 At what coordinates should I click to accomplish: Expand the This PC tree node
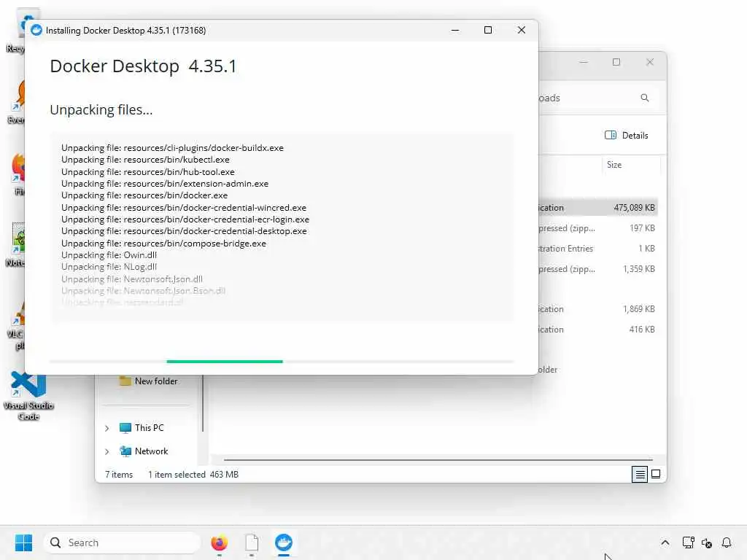pyautogui.click(x=107, y=428)
